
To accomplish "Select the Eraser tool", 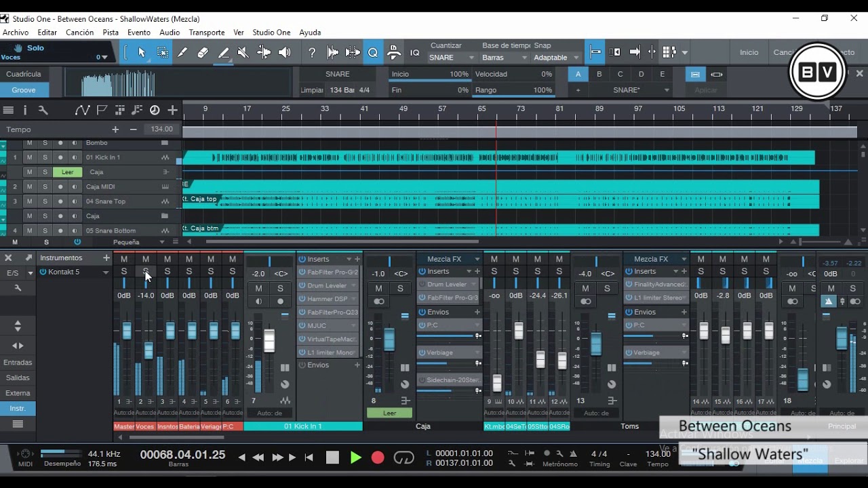I will point(203,52).
